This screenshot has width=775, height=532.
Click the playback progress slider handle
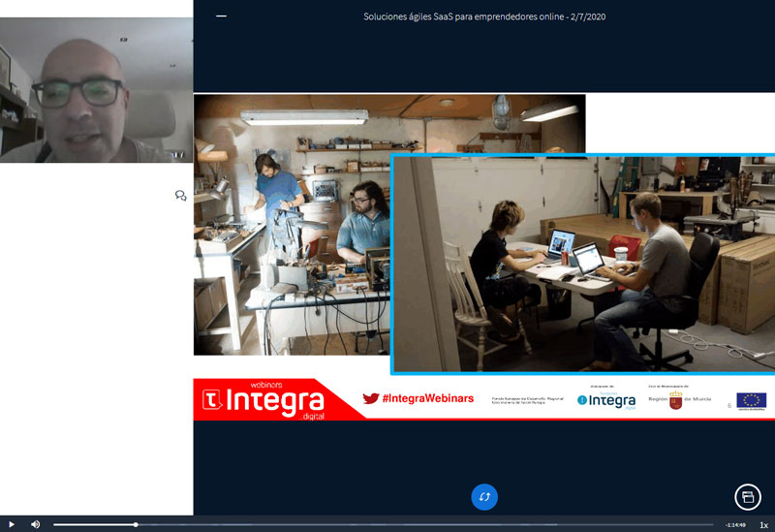coord(136,524)
